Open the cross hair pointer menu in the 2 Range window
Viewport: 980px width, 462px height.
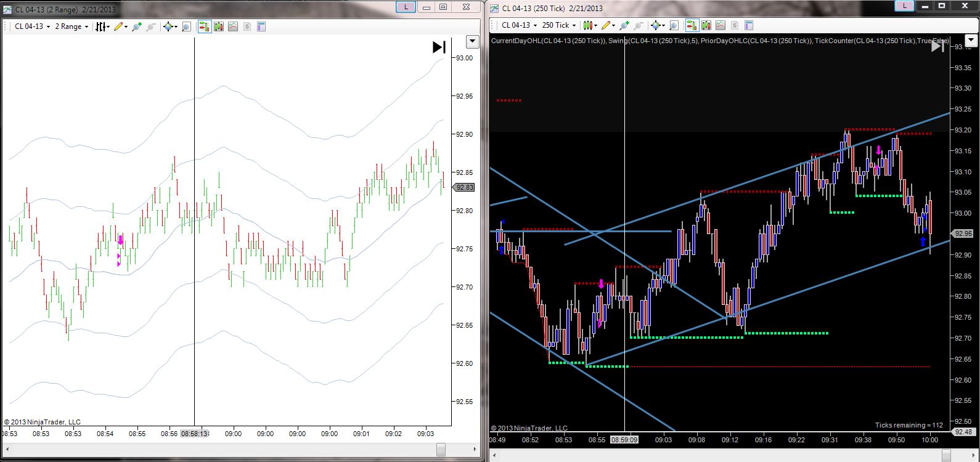(x=170, y=26)
